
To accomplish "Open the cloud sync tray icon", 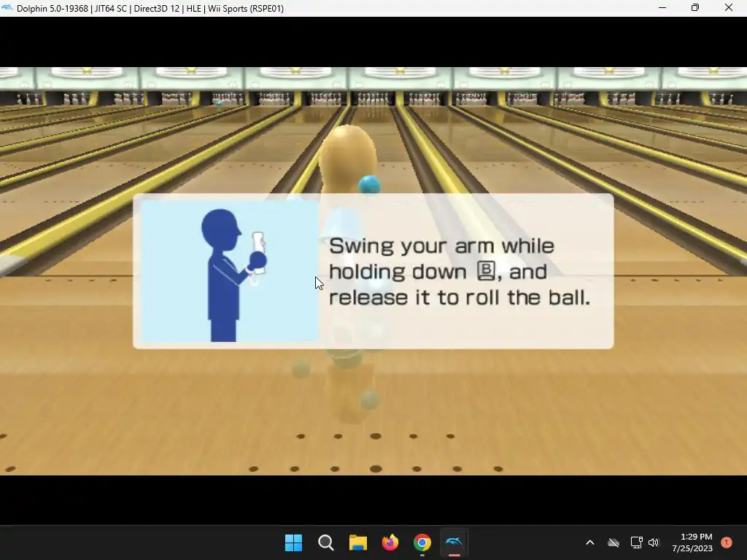I will 614,542.
